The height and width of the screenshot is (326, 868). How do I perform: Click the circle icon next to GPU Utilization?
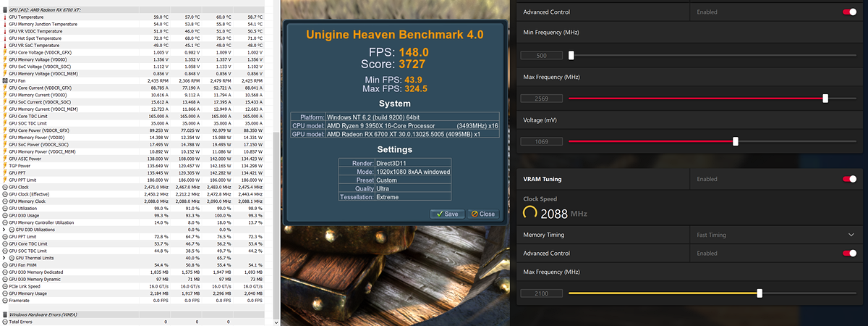pos(5,208)
